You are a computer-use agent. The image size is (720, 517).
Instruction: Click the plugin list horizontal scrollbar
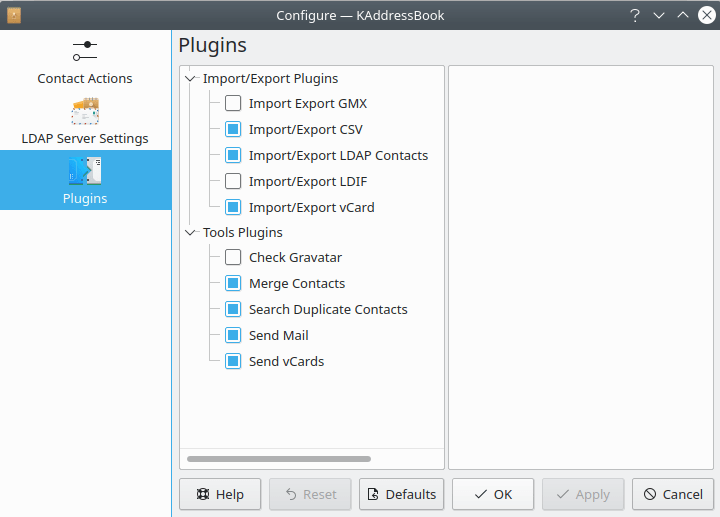[x=278, y=459]
